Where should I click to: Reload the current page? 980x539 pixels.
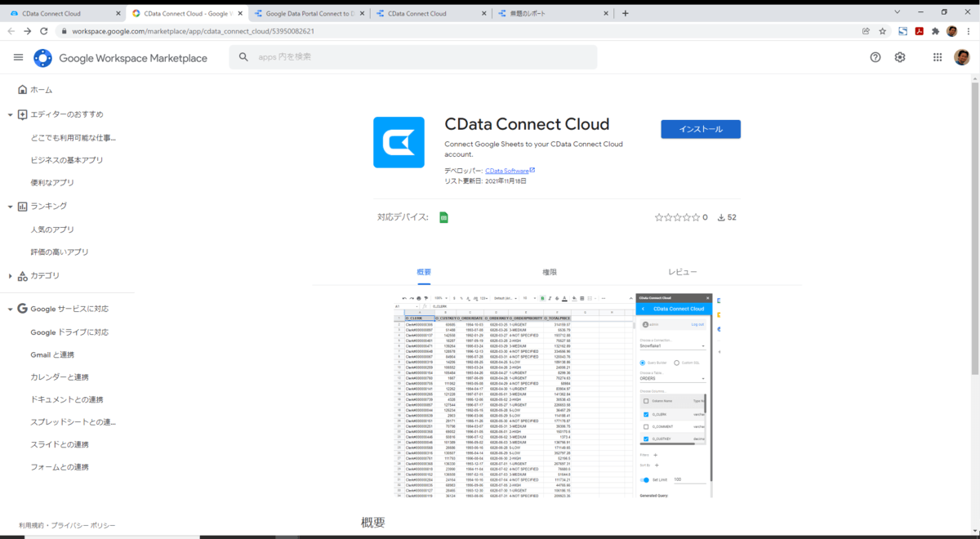[x=45, y=31]
